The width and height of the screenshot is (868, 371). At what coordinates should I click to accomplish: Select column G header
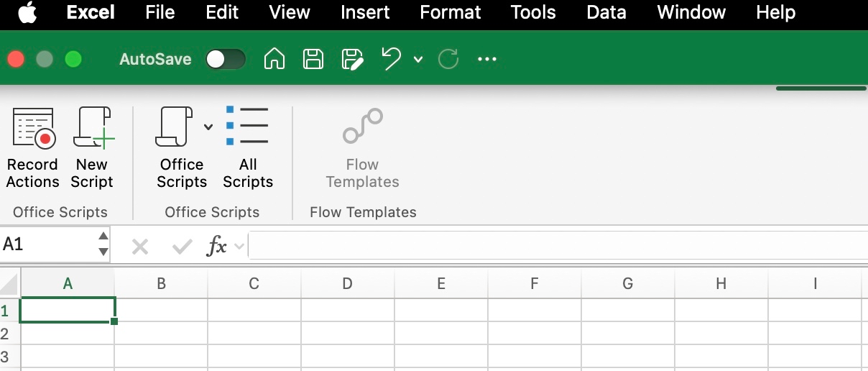click(628, 283)
